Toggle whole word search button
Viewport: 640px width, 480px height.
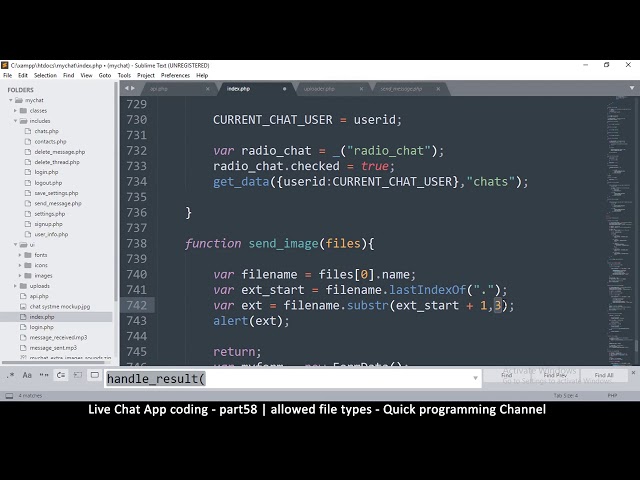(44, 375)
